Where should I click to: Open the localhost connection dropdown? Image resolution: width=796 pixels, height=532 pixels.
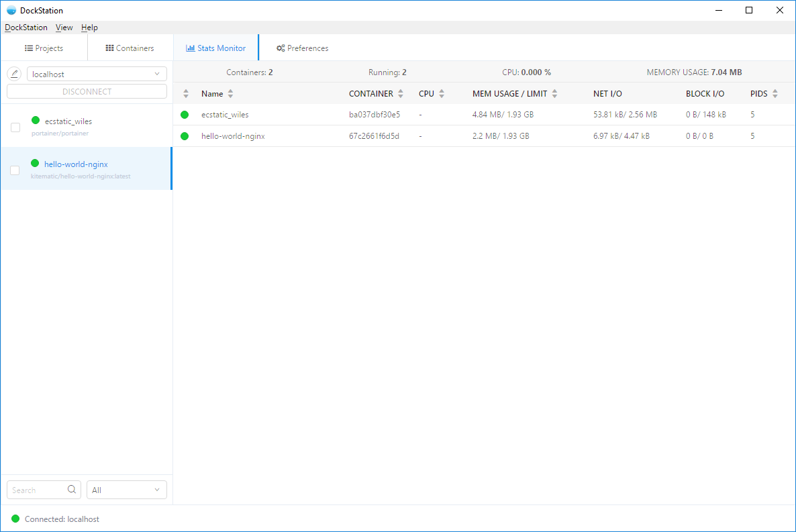(x=97, y=74)
